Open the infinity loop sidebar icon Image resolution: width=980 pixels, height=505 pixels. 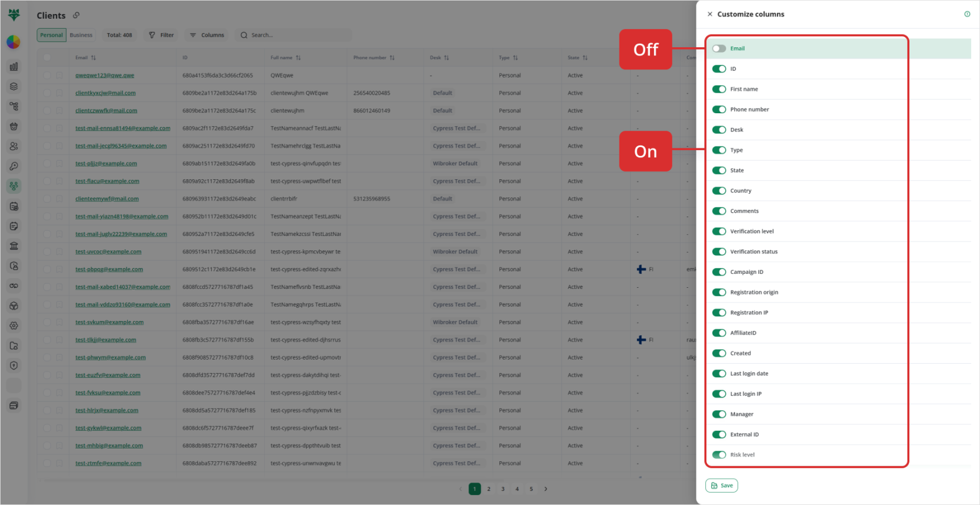14,286
